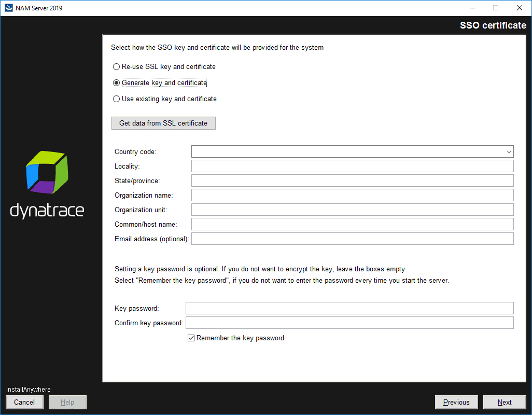
Task: Minimize the NAM Server 2019 window
Action: (x=472, y=8)
